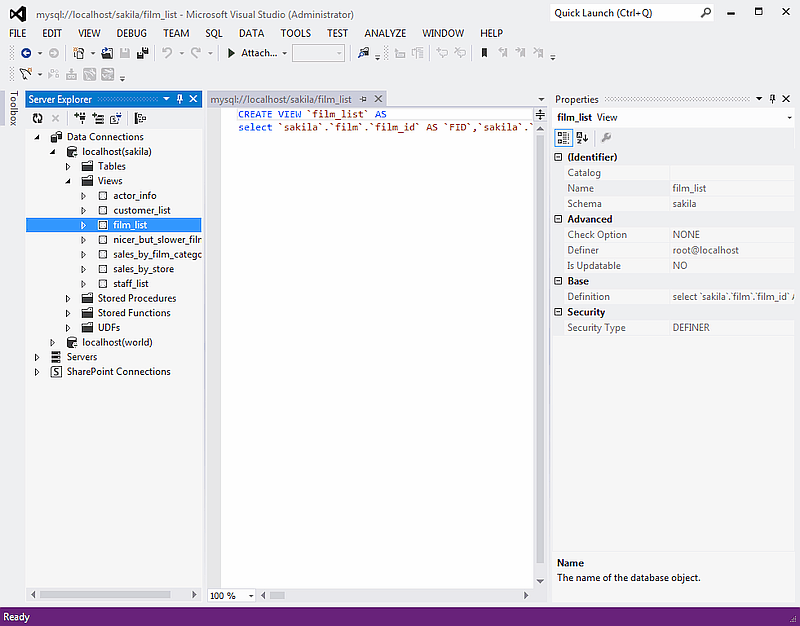Click the MySQL script icon in second toolbar
The height and width of the screenshot is (626, 800).
26,74
